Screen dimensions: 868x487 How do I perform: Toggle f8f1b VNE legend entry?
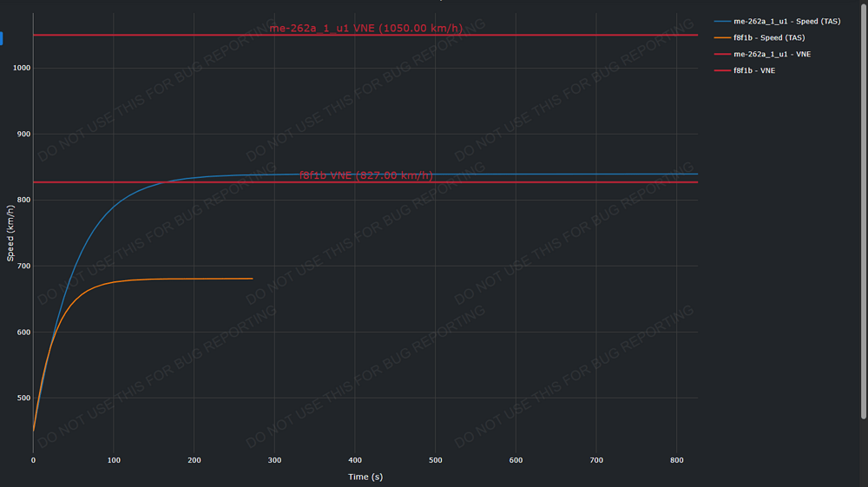[745, 70]
